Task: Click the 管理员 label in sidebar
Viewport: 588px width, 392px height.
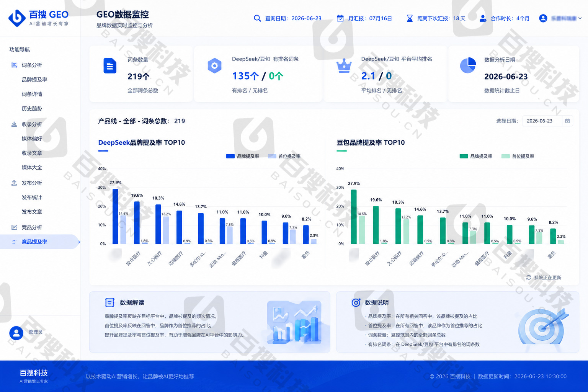Action: coord(36,332)
